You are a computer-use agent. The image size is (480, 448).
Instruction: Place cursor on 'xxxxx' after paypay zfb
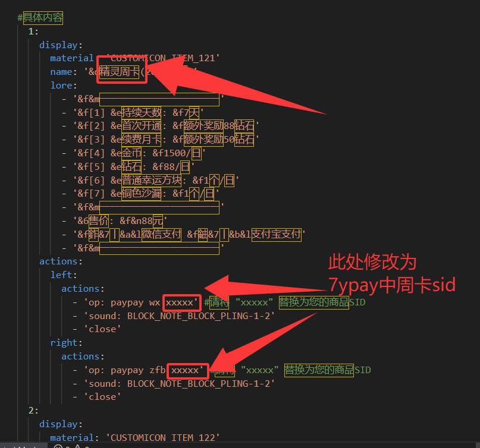[187, 370]
